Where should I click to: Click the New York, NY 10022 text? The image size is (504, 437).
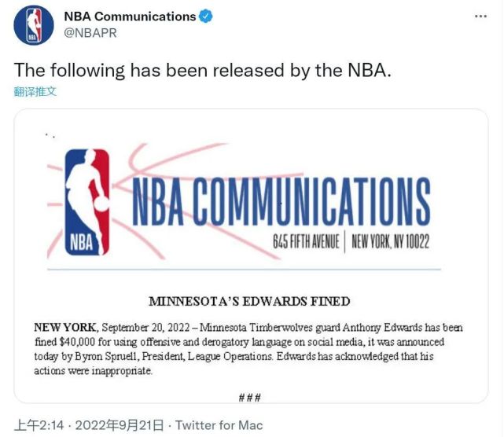[x=390, y=242]
